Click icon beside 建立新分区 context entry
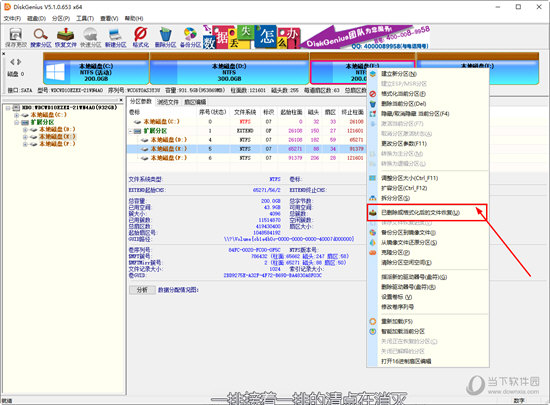 373,74
